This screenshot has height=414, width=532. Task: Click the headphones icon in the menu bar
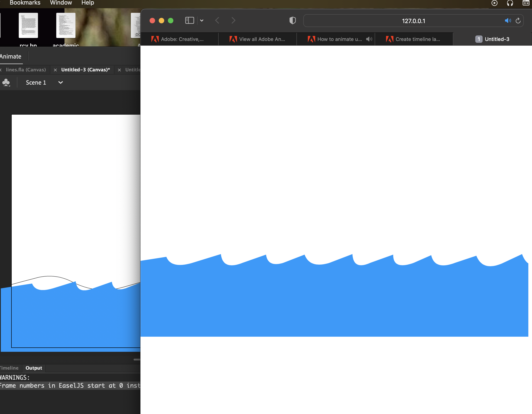coord(510,3)
